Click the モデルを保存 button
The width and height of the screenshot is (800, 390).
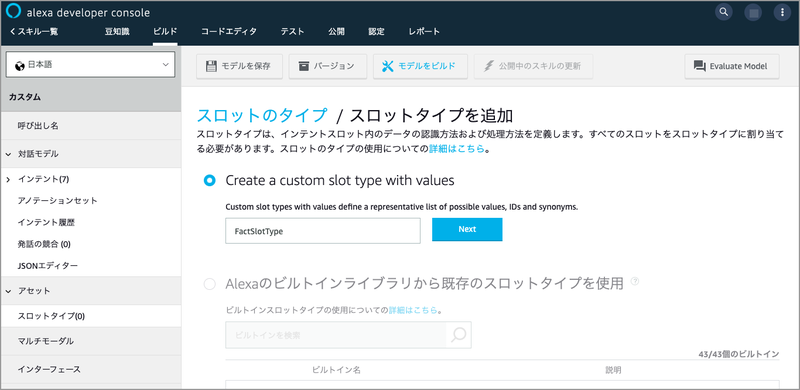(240, 66)
